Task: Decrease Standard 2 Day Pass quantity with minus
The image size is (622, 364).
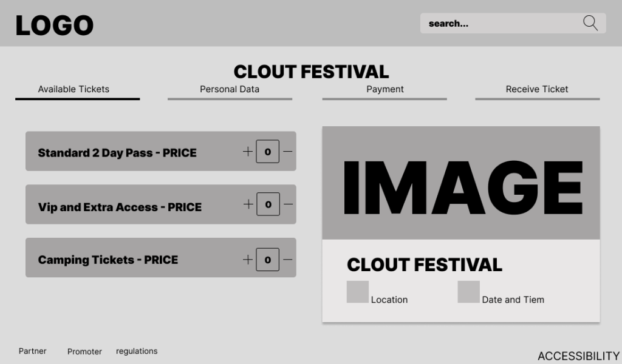Action: (x=288, y=152)
